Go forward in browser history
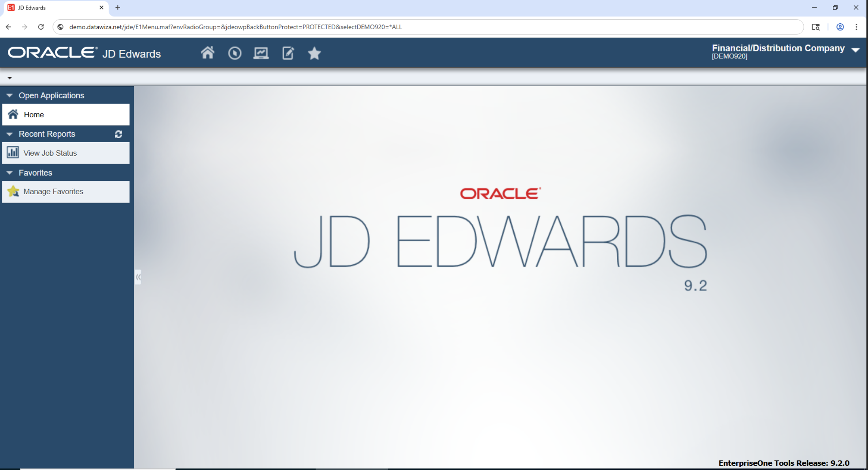This screenshot has width=868, height=470. tap(24, 27)
